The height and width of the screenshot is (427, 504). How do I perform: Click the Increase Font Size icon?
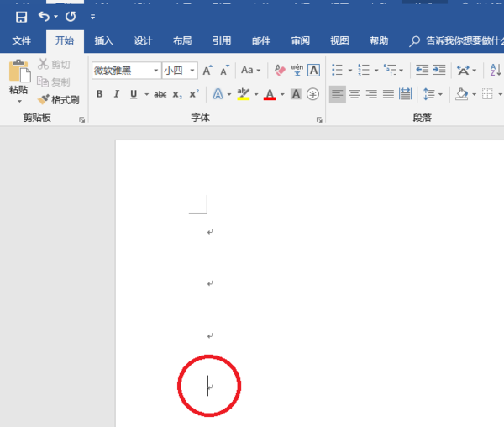click(207, 70)
